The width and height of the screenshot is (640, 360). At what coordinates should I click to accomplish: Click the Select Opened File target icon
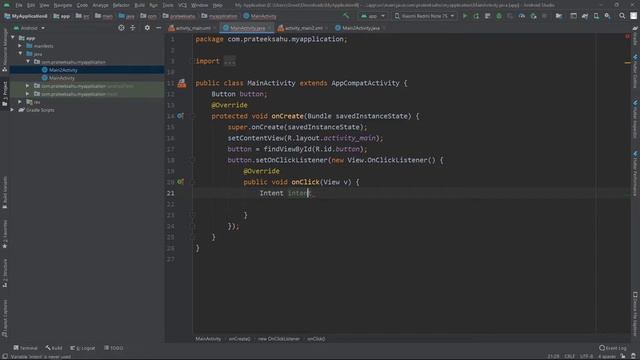[x=121, y=28]
